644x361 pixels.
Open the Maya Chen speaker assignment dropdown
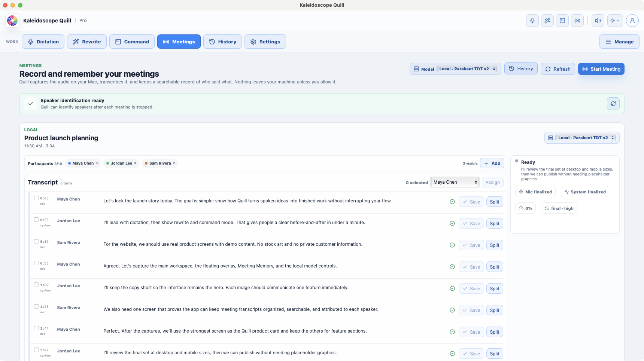[x=455, y=182]
